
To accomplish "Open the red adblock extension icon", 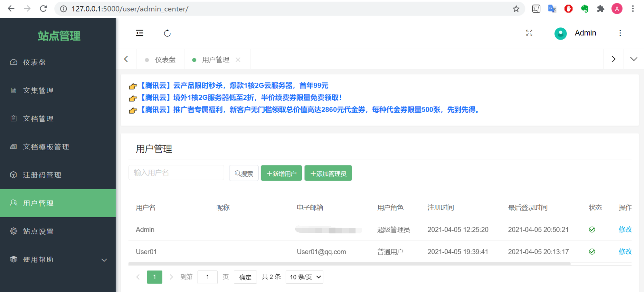I will tap(569, 9).
